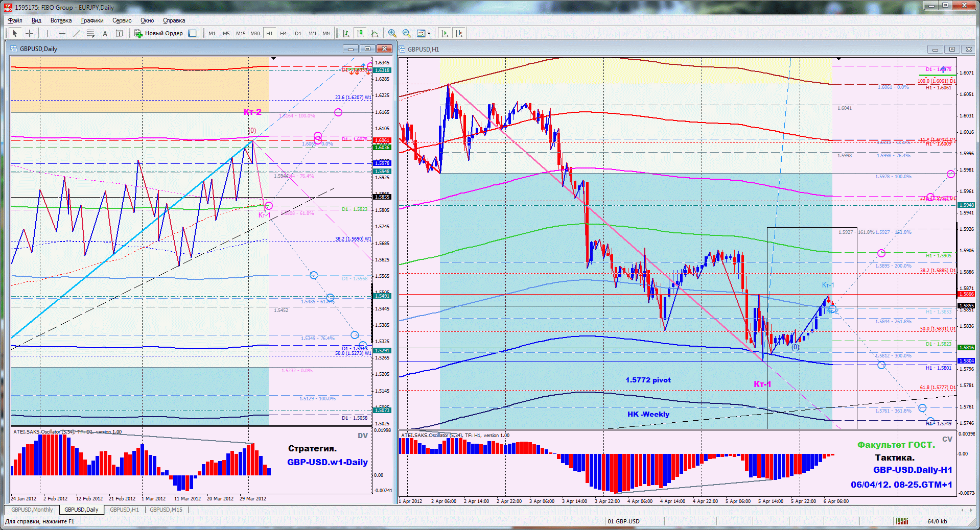The width and height of the screenshot is (980, 530).
Task: Open the chart templates icon
Action: (x=421, y=33)
